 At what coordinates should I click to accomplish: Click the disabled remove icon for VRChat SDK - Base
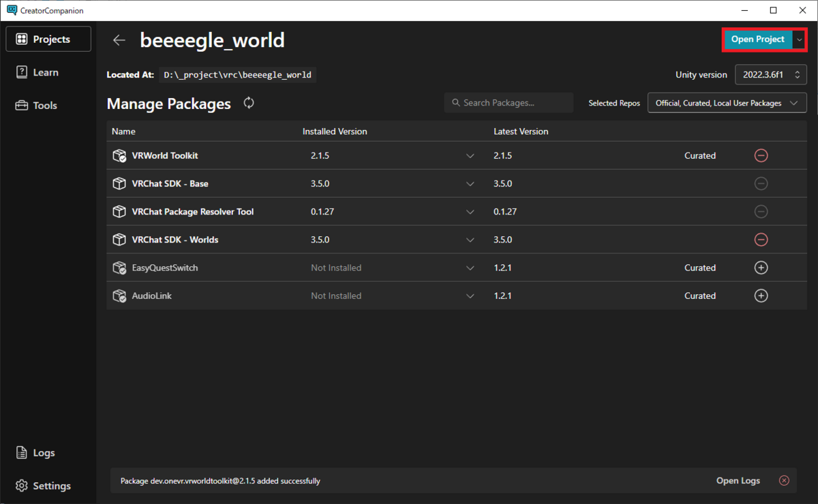761,184
